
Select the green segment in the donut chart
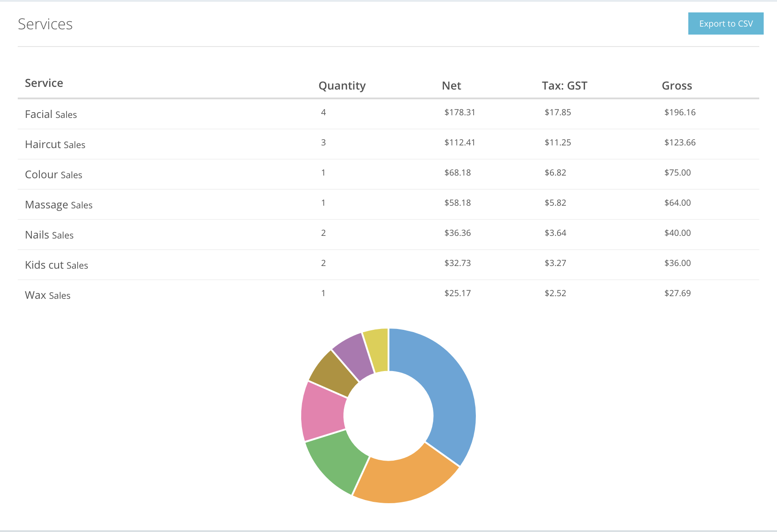tap(335, 461)
